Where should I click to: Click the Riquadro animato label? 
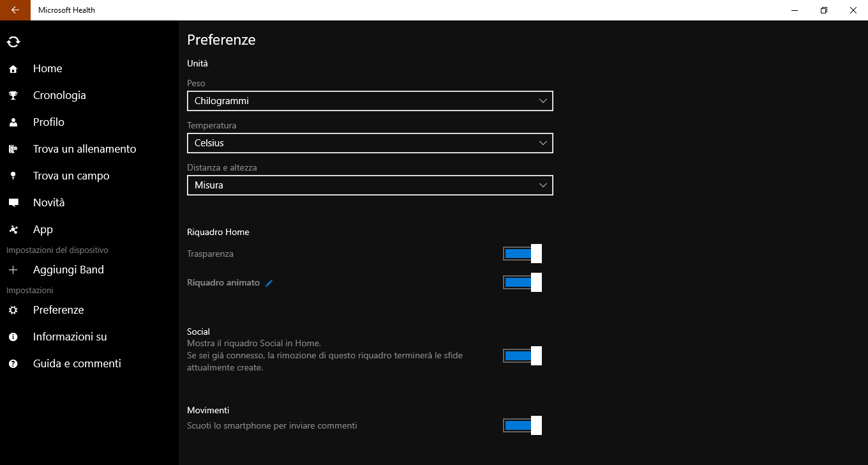[x=223, y=282]
